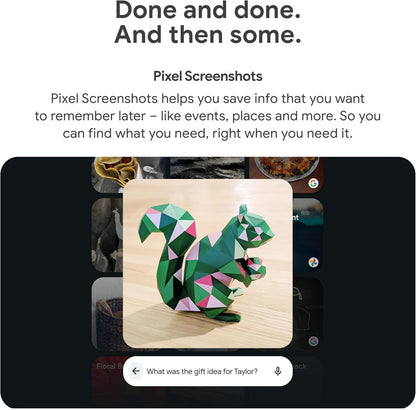Image resolution: width=416 pixels, height=410 pixels.
Task: Click the Google Photos pinwheel badge
Action: [x=313, y=262]
